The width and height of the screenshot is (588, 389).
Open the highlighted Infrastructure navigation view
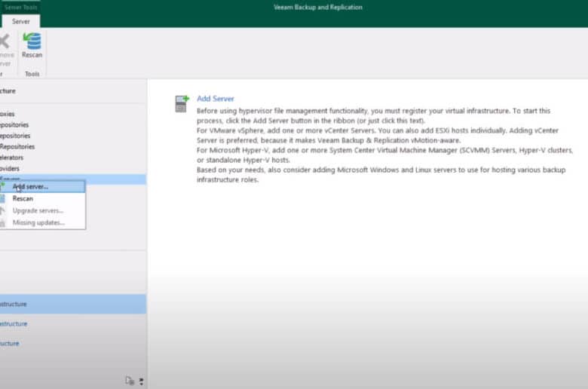pyautogui.click(x=73, y=304)
